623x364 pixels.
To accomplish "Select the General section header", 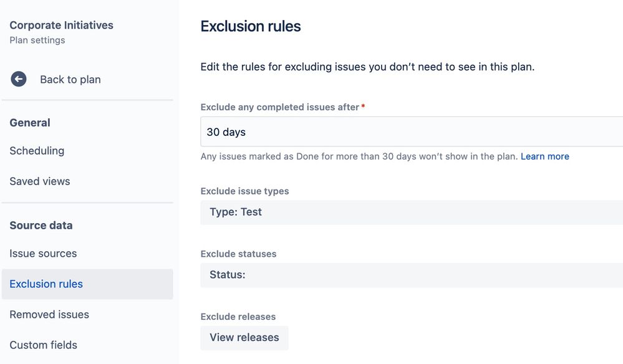I will point(29,123).
